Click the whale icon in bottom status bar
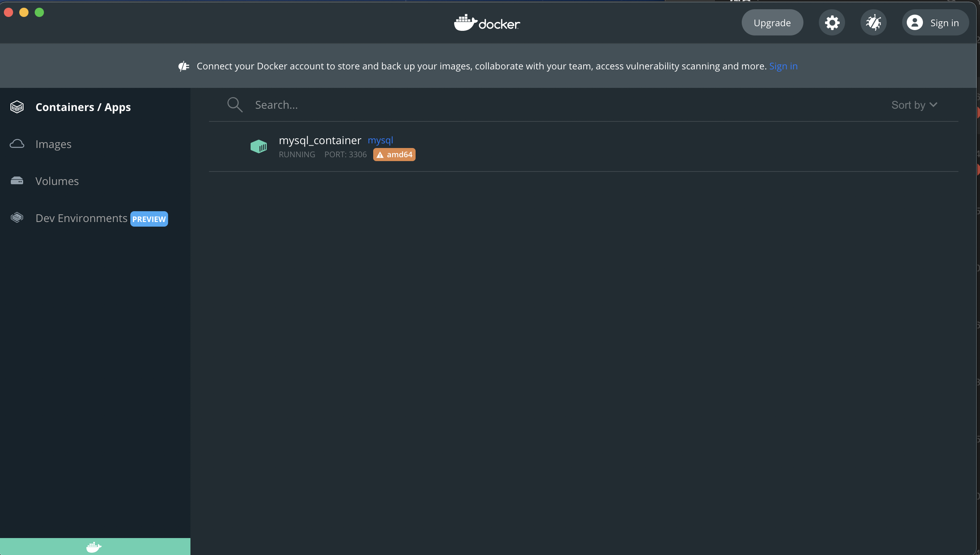The height and width of the screenshot is (555, 980). 94,547
